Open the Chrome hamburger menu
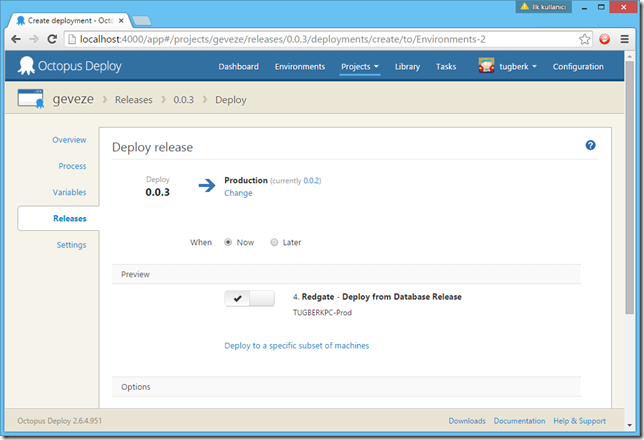 pyautogui.click(x=624, y=39)
